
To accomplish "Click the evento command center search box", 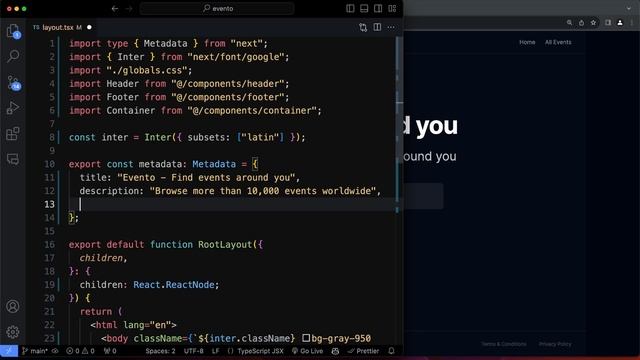I will 217,9.
